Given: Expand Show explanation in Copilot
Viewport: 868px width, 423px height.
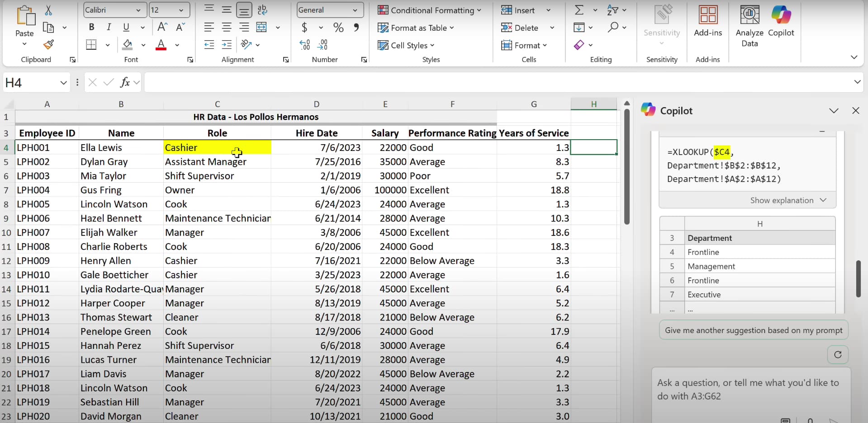Looking at the screenshot, I should pos(788,200).
